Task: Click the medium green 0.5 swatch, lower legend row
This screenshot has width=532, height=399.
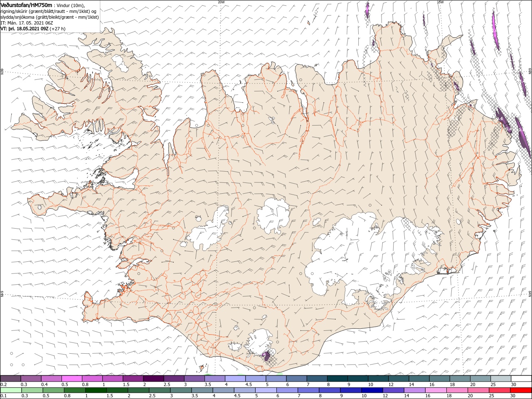Action: [54, 390]
